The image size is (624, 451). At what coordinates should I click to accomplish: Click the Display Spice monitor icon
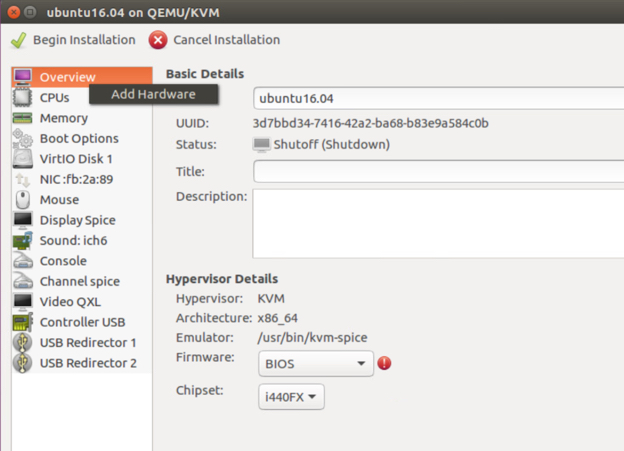[23, 220]
